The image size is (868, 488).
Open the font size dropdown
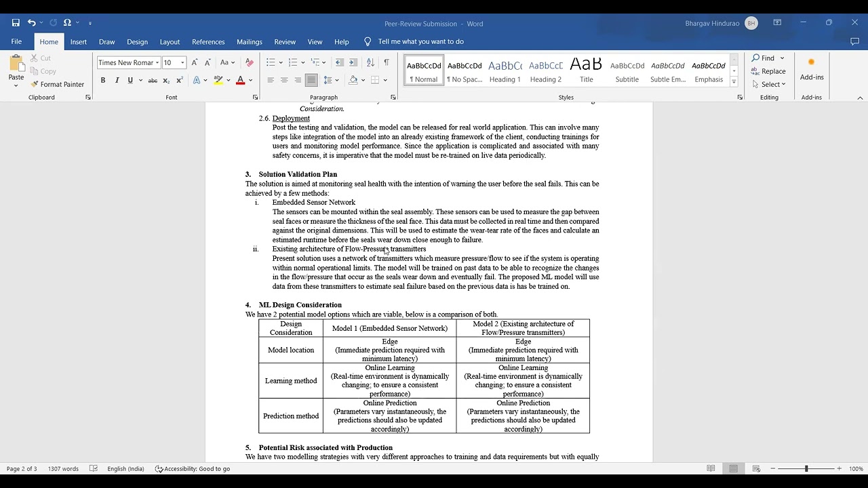(182, 62)
